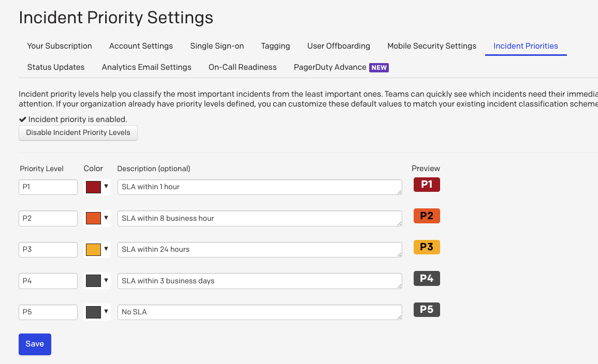
Task: Edit the P1 SLA description field
Action: pyautogui.click(x=259, y=187)
